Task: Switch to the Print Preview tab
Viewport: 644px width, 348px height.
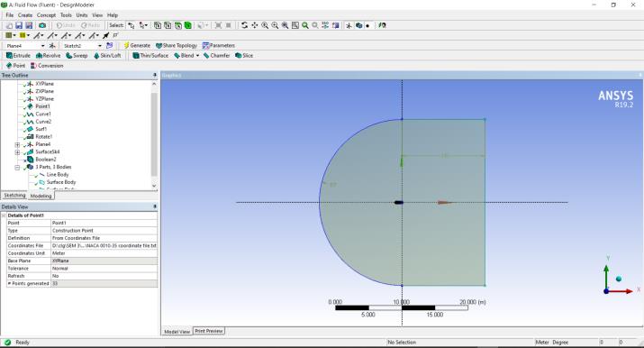Action: pos(209,331)
